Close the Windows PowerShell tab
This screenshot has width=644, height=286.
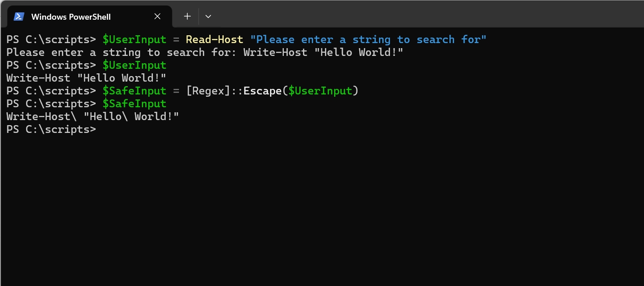tap(157, 16)
